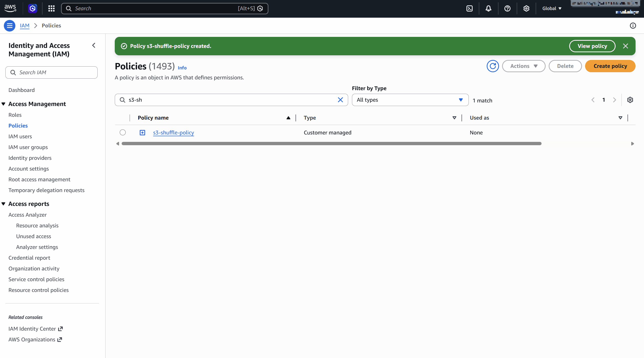Go to next page of results

click(x=615, y=100)
